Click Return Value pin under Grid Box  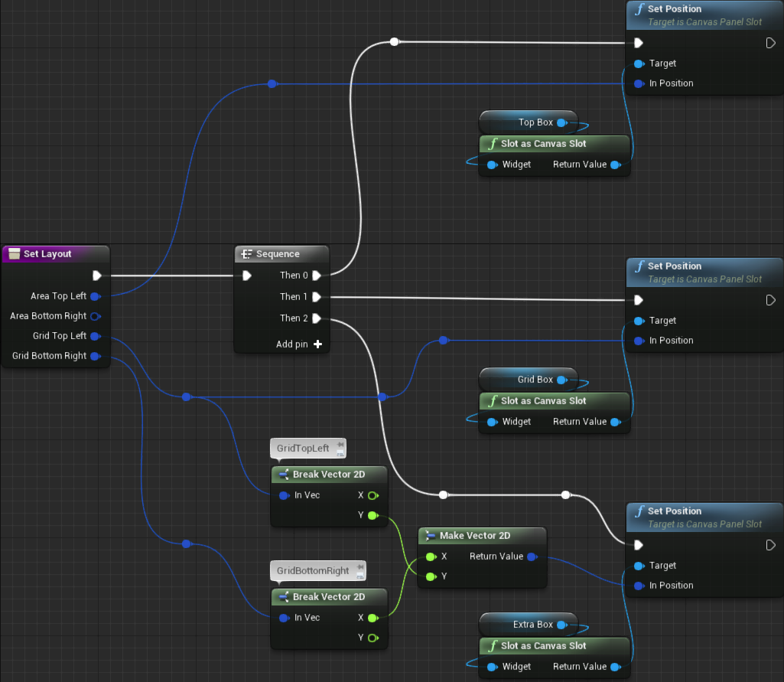(x=616, y=423)
